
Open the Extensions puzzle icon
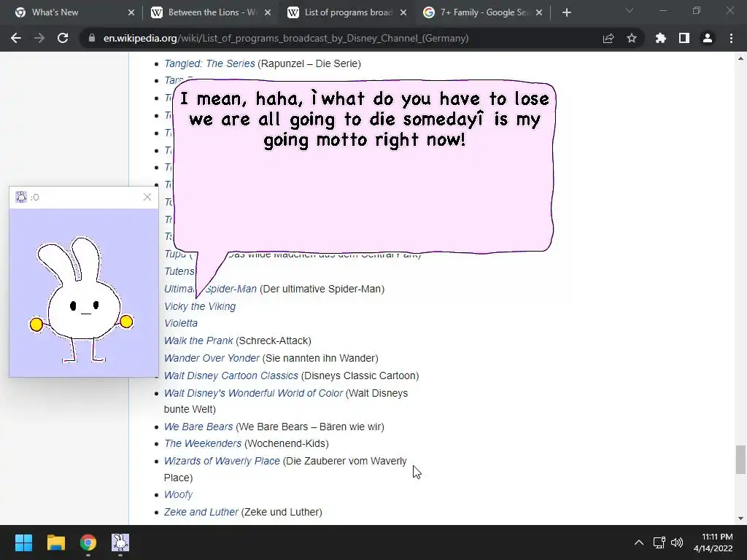pyautogui.click(x=661, y=38)
